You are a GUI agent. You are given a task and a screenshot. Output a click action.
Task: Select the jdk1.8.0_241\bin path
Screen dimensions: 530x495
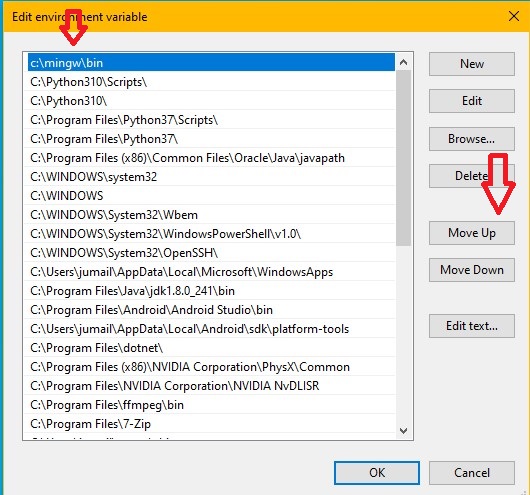[211, 291]
